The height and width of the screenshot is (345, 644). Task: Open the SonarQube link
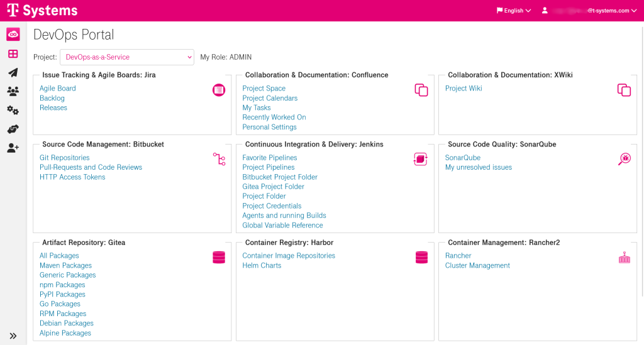[x=463, y=158]
